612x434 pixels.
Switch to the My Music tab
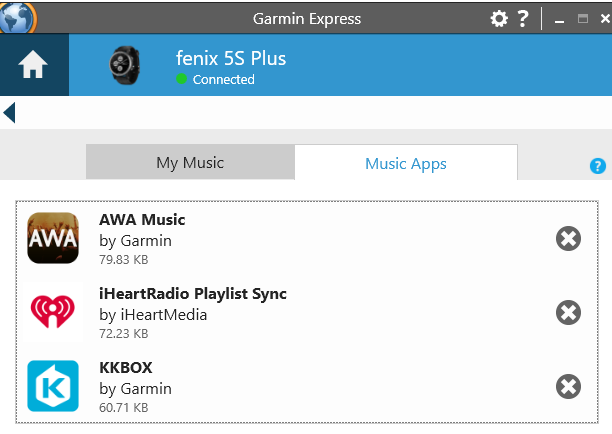[190, 163]
